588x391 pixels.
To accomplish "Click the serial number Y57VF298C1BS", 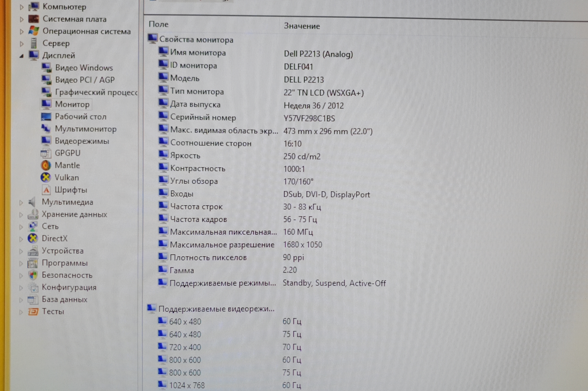I will (x=309, y=118).
